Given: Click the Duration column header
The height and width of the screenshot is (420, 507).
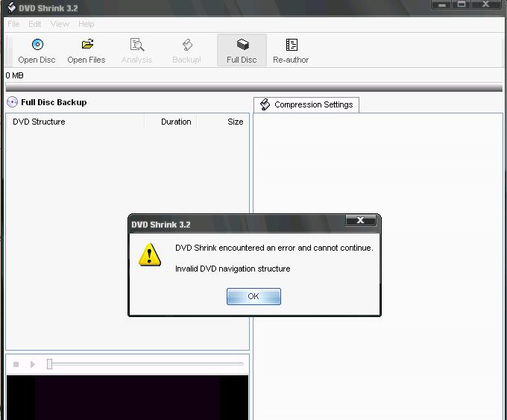Looking at the screenshot, I should point(171,122).
